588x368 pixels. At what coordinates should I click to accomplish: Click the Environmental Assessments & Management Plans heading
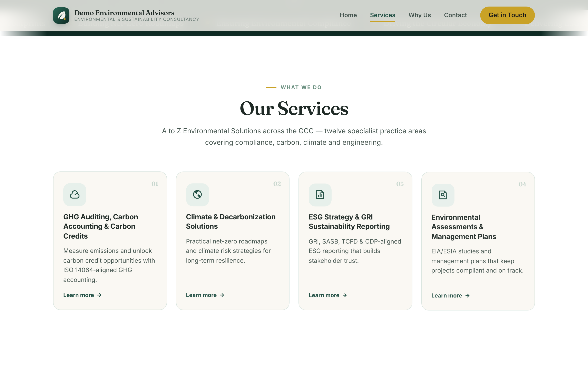464,227
